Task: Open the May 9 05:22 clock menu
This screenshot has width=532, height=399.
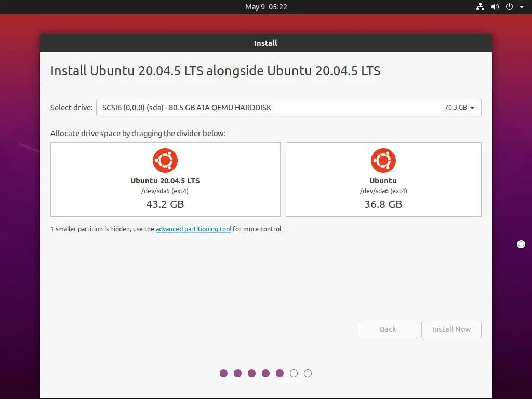Action: [266, 7]
